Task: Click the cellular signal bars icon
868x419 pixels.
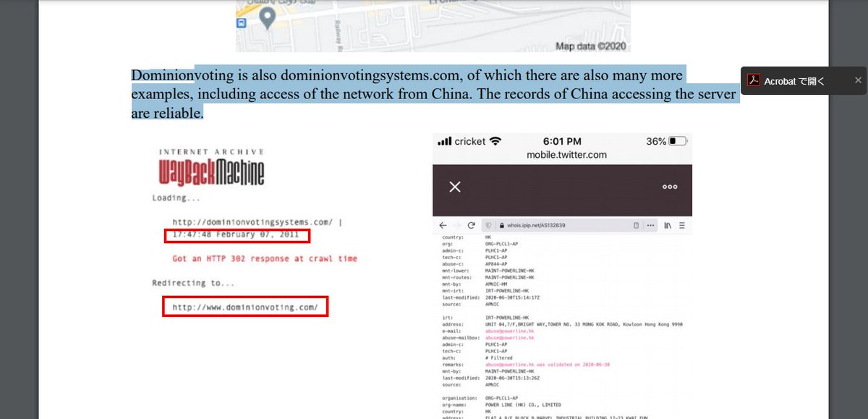Action: (x=444, y=141)
